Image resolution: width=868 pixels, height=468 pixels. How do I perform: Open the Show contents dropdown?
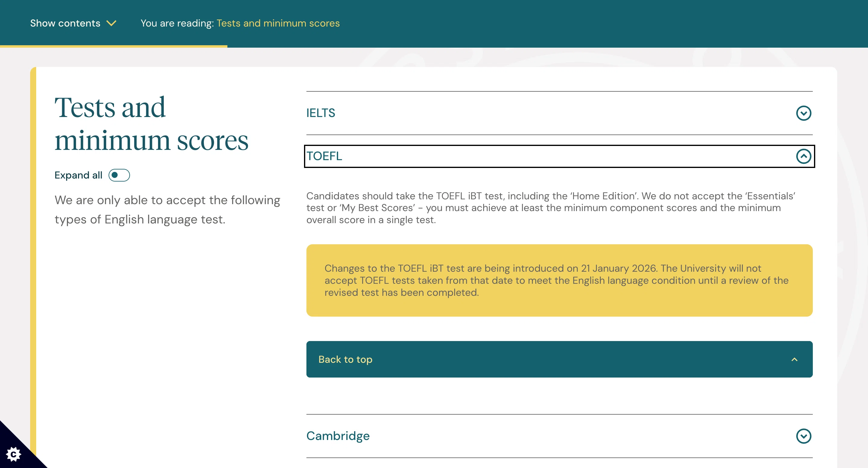73,23
